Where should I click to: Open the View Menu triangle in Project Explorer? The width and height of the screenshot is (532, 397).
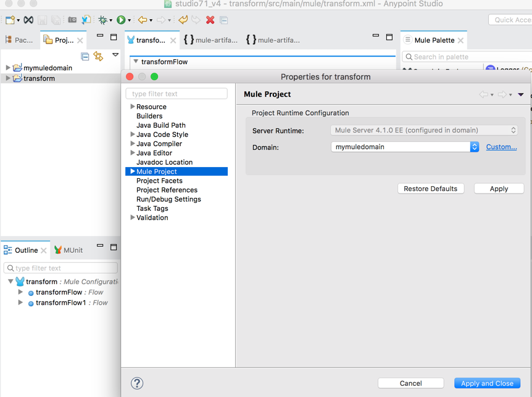[x=115, y=55]
